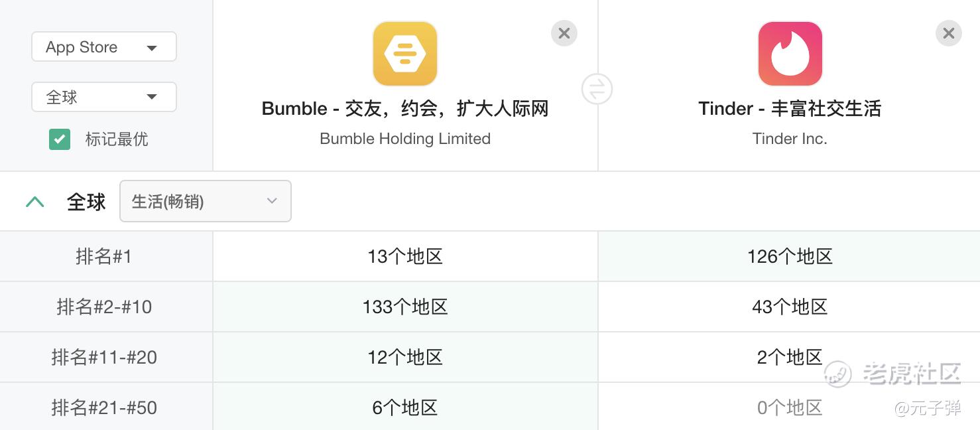Click the Tinder flame app icon

click(x=790, y=54)
